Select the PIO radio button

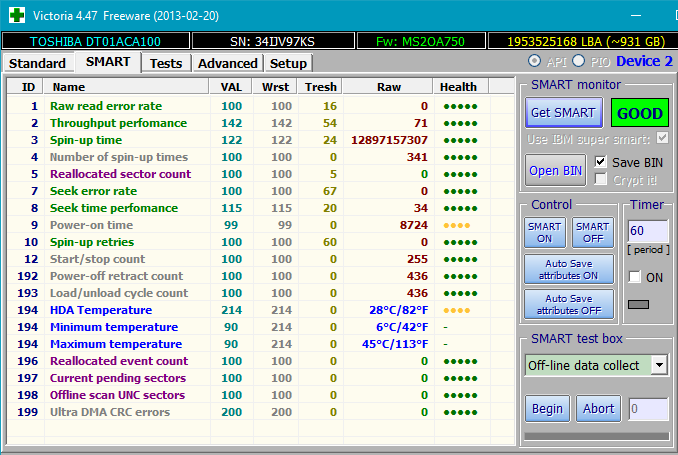[x=579, y=61]
